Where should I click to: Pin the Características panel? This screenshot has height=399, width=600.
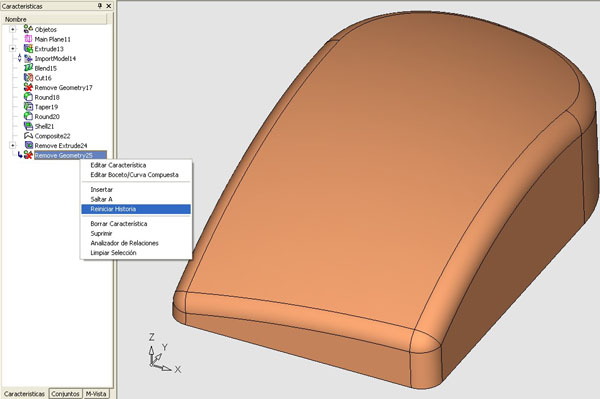(100, 6)
